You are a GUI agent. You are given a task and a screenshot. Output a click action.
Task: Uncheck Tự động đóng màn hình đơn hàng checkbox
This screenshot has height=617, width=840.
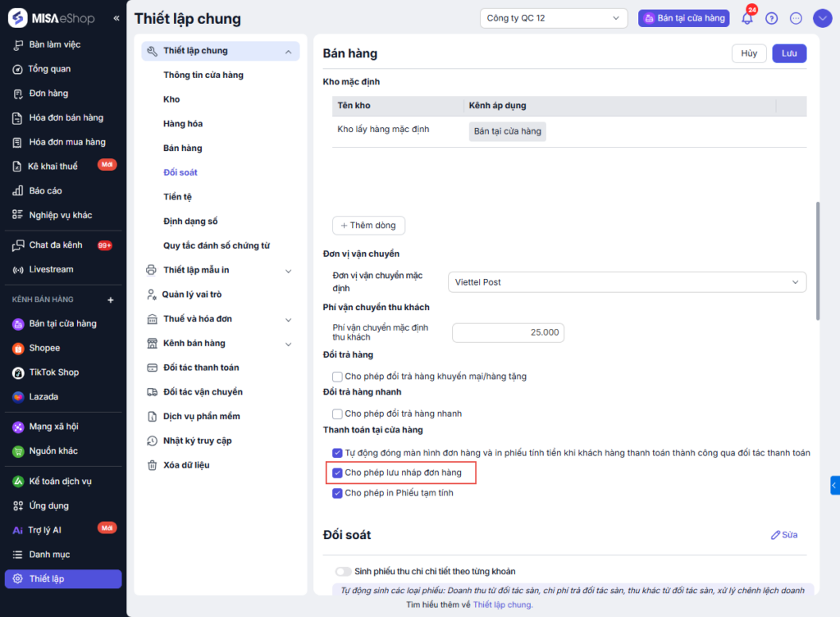[337, 453]
